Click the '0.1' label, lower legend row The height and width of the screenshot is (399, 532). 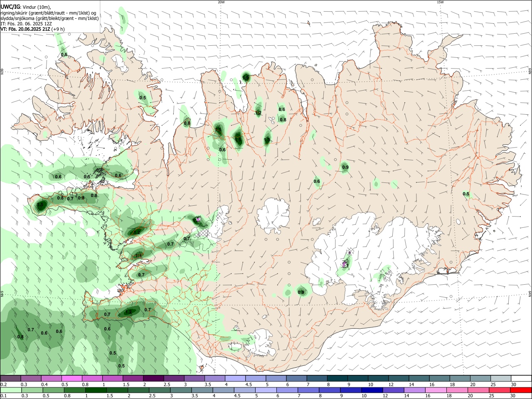[x=3, y=396]
